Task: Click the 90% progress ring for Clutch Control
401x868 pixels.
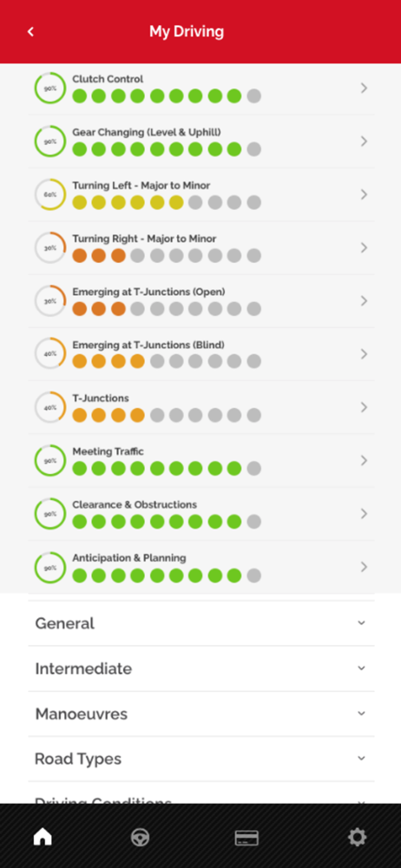Action: 50,88
